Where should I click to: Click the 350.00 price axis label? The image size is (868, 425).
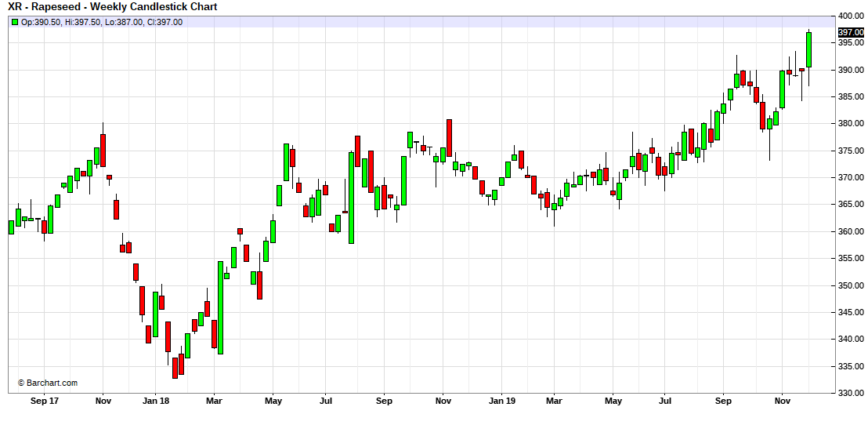(851, 286)
